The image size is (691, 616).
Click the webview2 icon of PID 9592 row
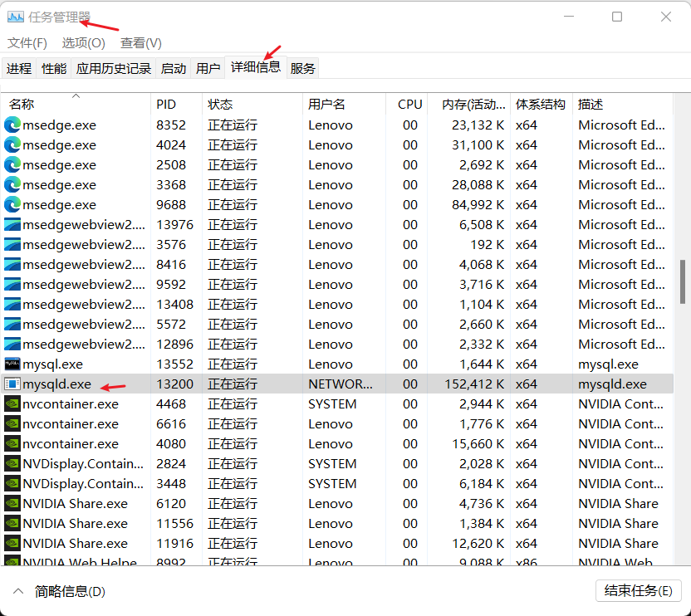pyautogui.click(x=12, y=285)
